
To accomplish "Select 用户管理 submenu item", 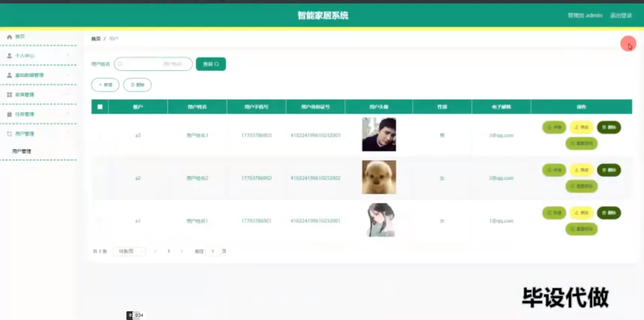I will 22,151.
